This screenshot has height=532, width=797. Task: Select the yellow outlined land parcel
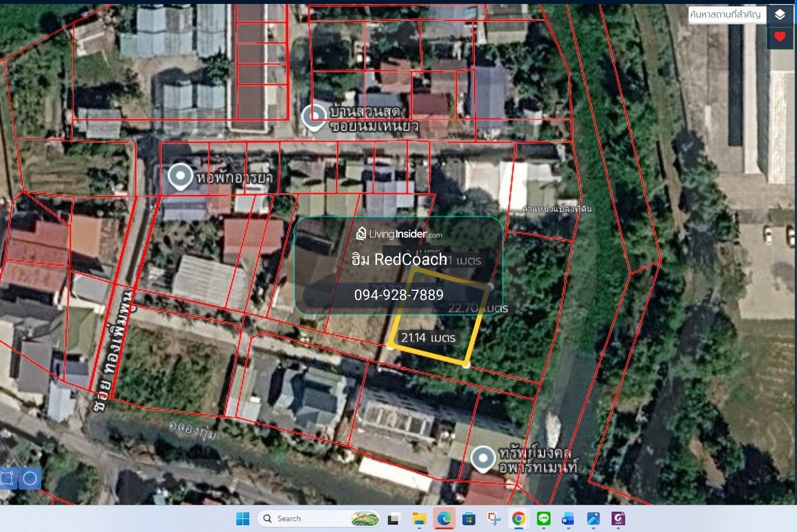coord(440,315)
